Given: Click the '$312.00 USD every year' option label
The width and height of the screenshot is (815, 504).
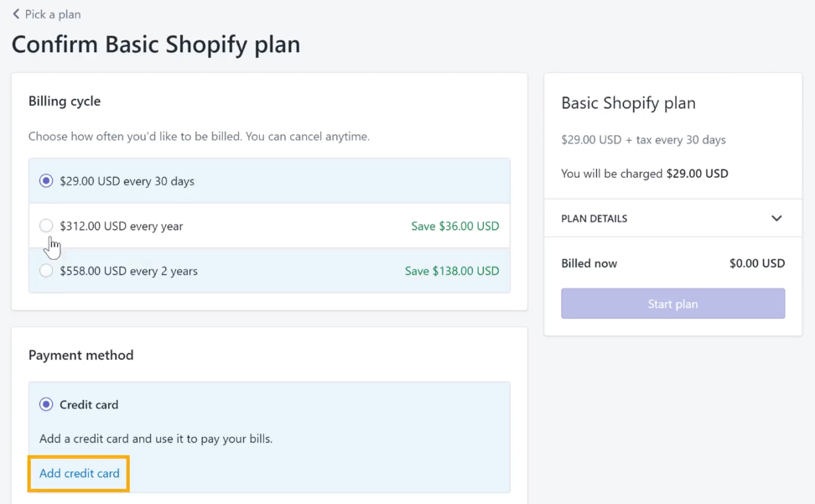Looking at the screenshot, I should click(122, 226).
